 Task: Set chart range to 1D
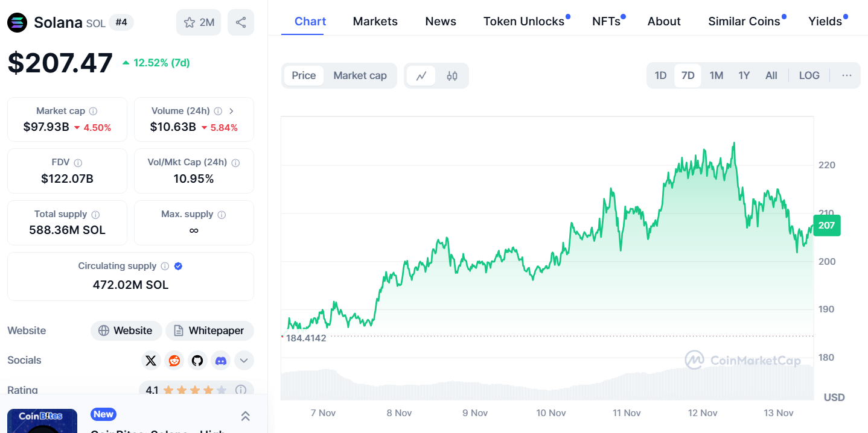coord(661,75)
